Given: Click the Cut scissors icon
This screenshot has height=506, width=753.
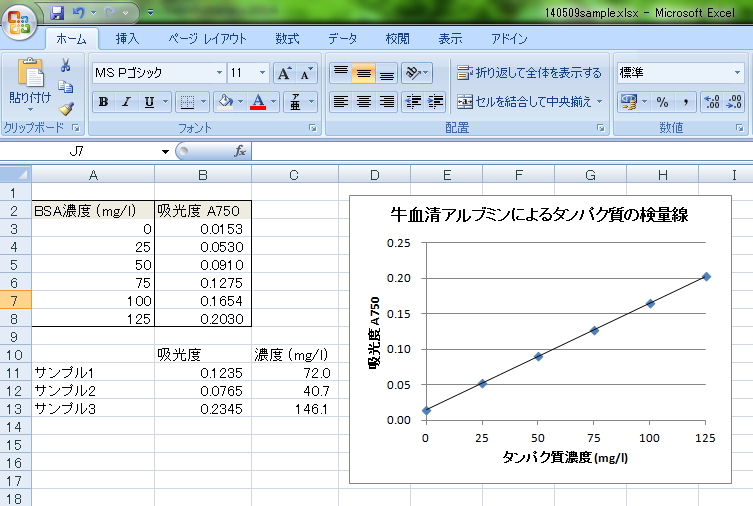Looking at the screenshot, I should [x=66, y=66].
